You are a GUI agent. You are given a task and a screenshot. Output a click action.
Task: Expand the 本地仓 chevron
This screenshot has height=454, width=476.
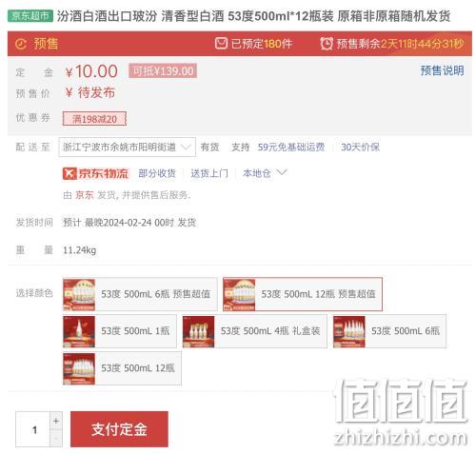pyautogui.click(x=282, y=172)
